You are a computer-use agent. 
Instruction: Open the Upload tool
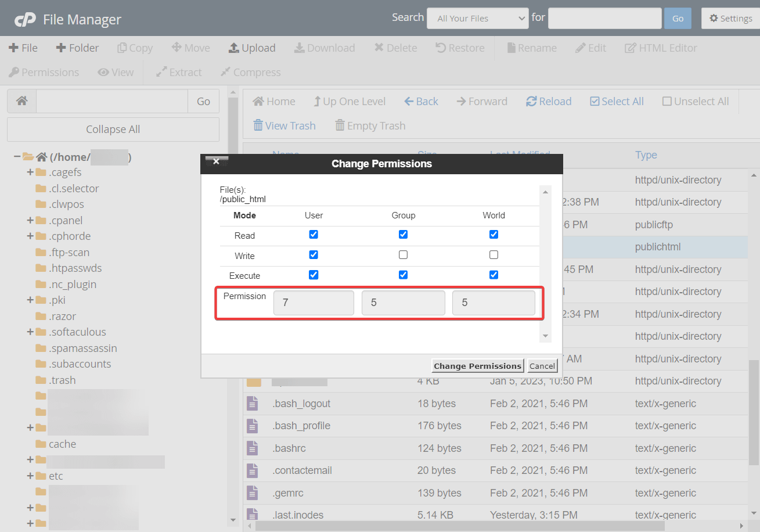pos(251,48)
